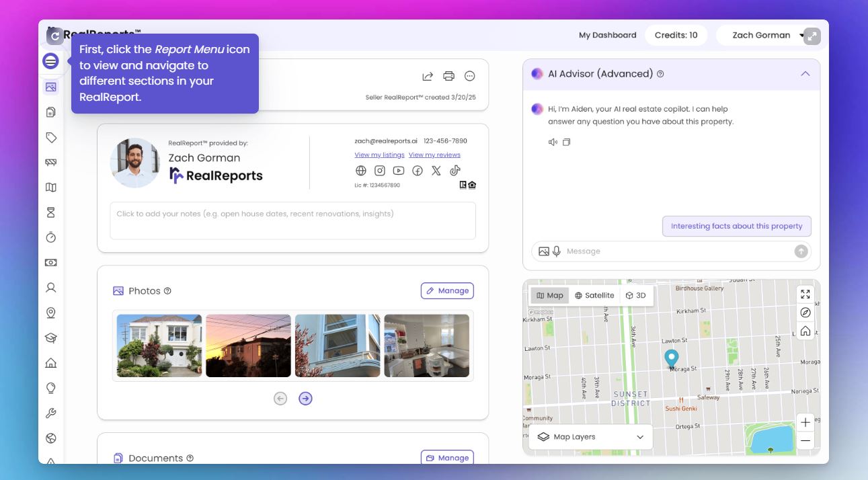
Task: Select the lightbulb sidebar icon
Action: [50, 388]
